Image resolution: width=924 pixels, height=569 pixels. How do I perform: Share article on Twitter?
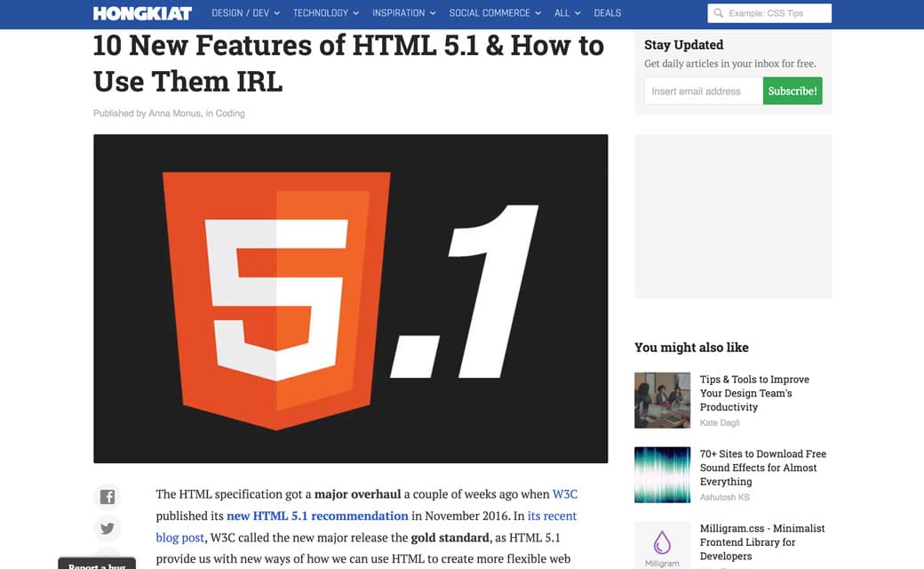108,529
